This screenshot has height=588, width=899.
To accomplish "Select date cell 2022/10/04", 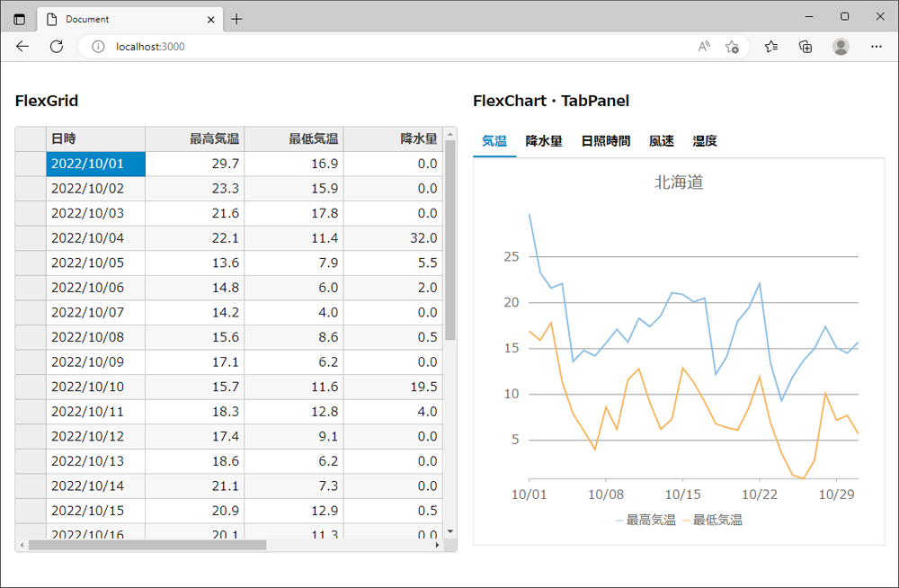I will [96, 238].
